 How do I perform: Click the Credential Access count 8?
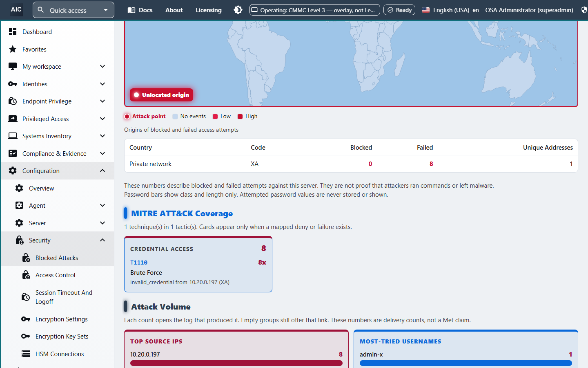264,249
